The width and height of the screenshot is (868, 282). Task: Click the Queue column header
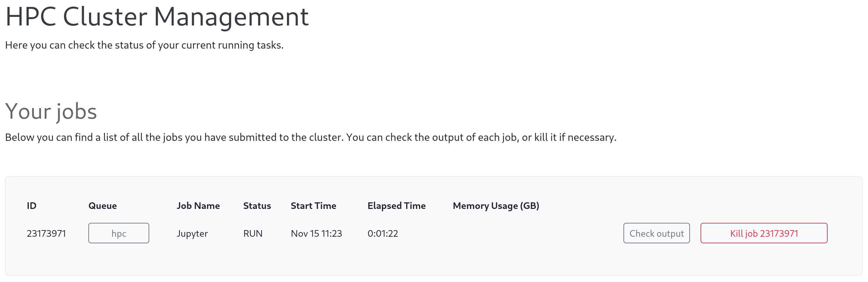[103, 206]
